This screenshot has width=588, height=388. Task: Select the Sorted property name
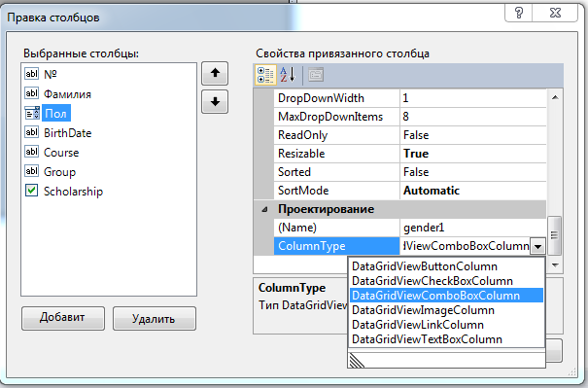(336, 172)
